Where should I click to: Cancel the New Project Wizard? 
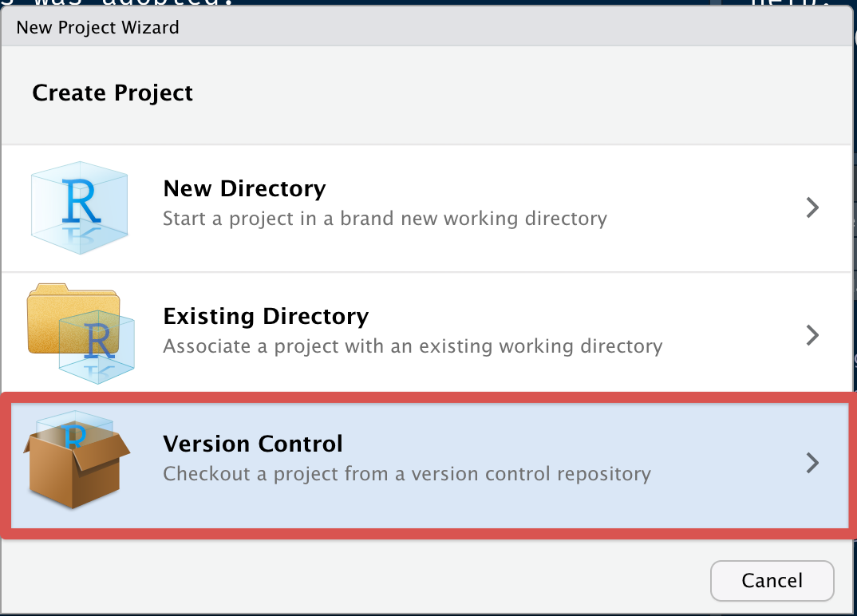click(772, 580)
